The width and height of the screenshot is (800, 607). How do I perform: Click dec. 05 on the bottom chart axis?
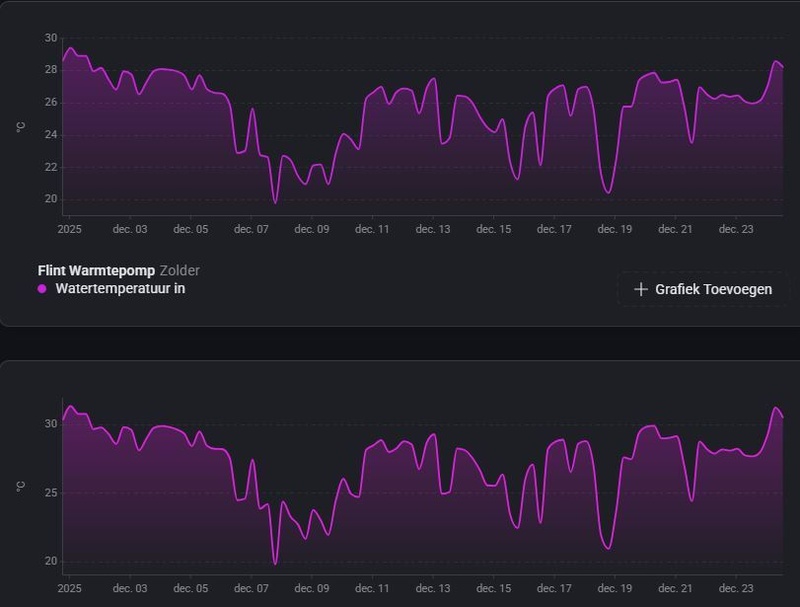(191, 590)
